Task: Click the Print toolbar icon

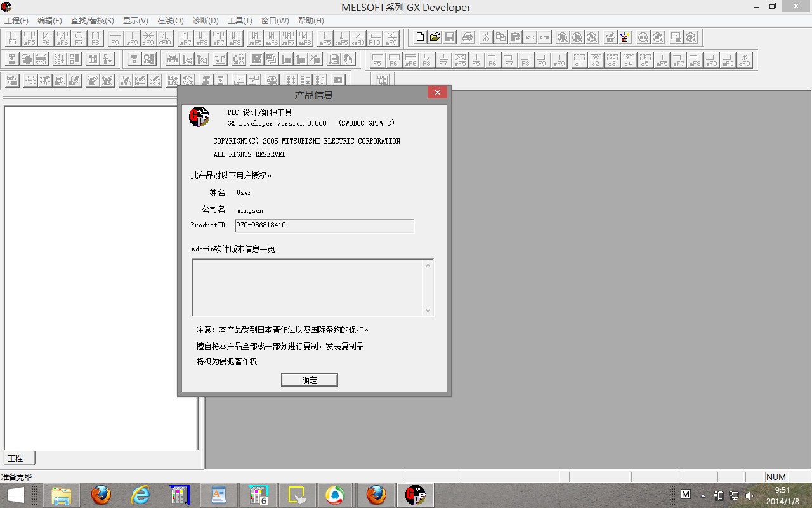Action: click(468, 37)
